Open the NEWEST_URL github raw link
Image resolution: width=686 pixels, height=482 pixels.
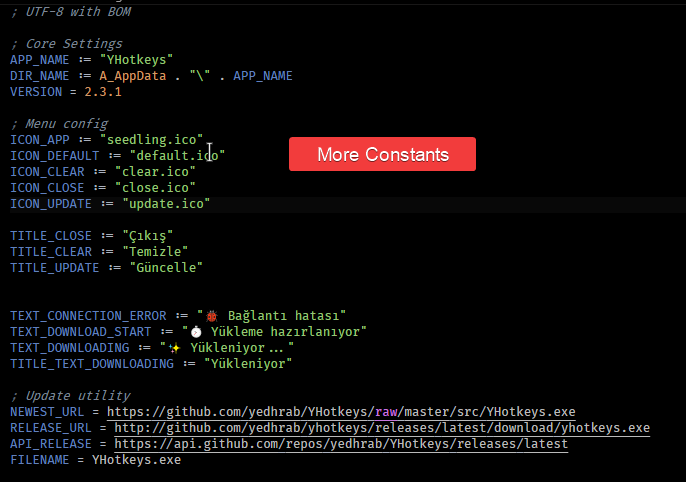(x=341, y=412)
